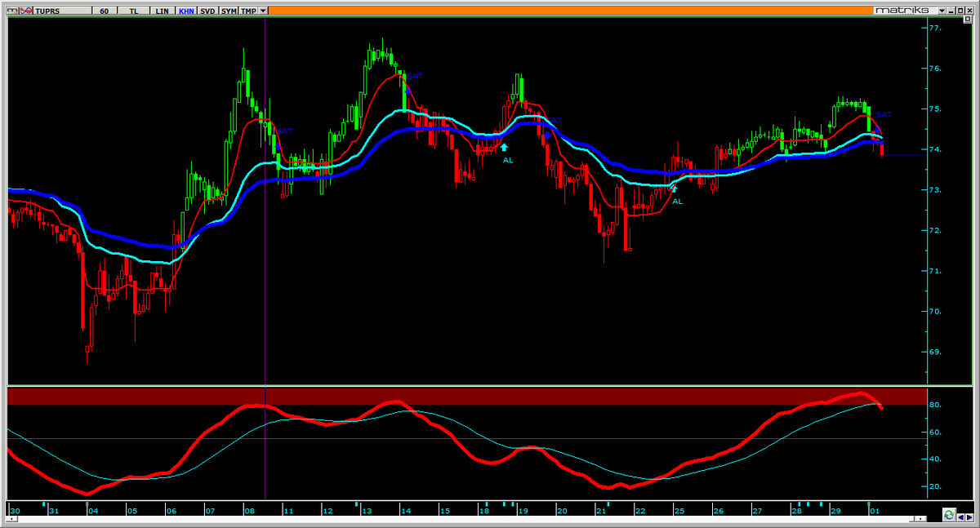The width and height of the screenshot is (980, 528).
Task: Click the red-blue chart type icon in toolbar
Action: pos(26,11)
